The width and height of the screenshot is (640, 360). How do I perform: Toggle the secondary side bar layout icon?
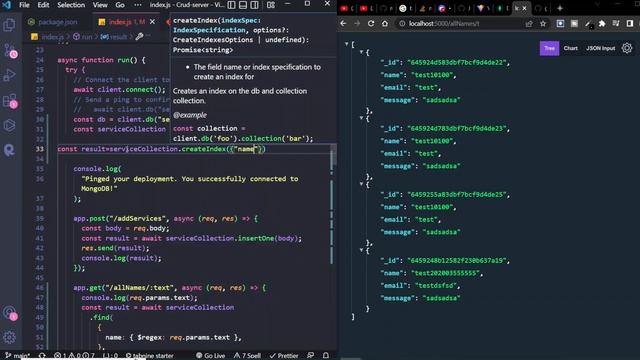coord(254,5)
